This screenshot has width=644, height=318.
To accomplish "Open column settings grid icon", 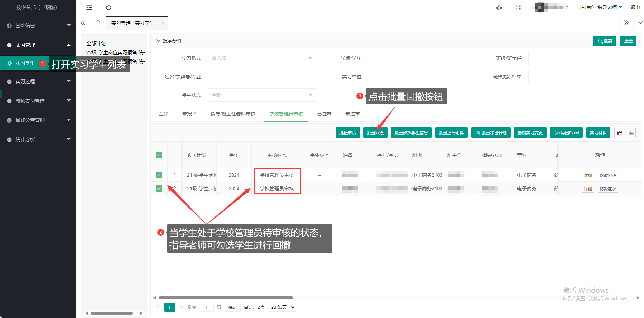I will click(x=619, y=133).
